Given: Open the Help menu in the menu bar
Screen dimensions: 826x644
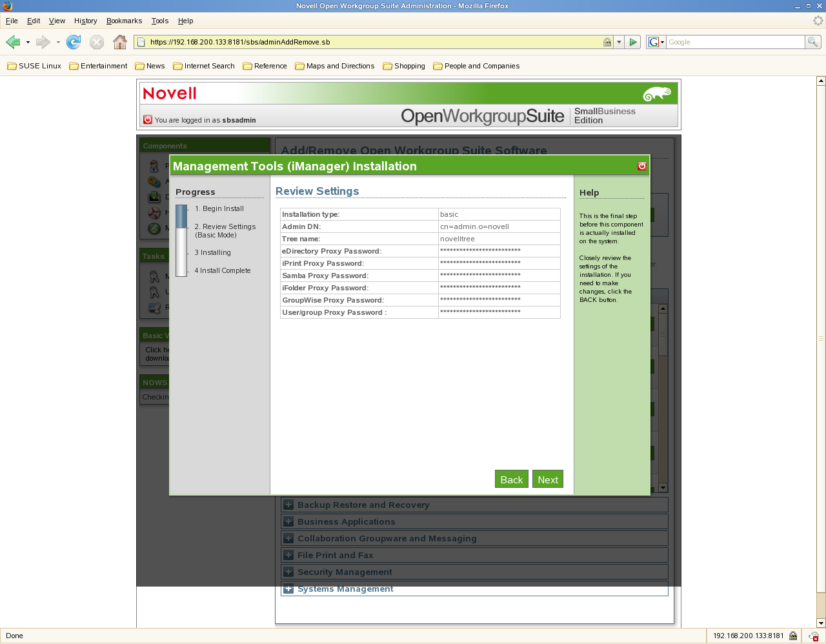Looking at the screenshot, I should tap(185, 21).
